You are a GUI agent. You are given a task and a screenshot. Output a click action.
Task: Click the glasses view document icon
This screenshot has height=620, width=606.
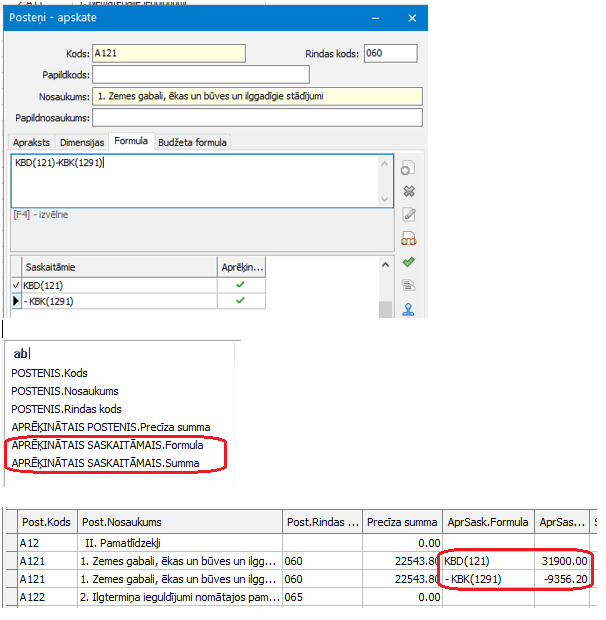pos(408,238)
